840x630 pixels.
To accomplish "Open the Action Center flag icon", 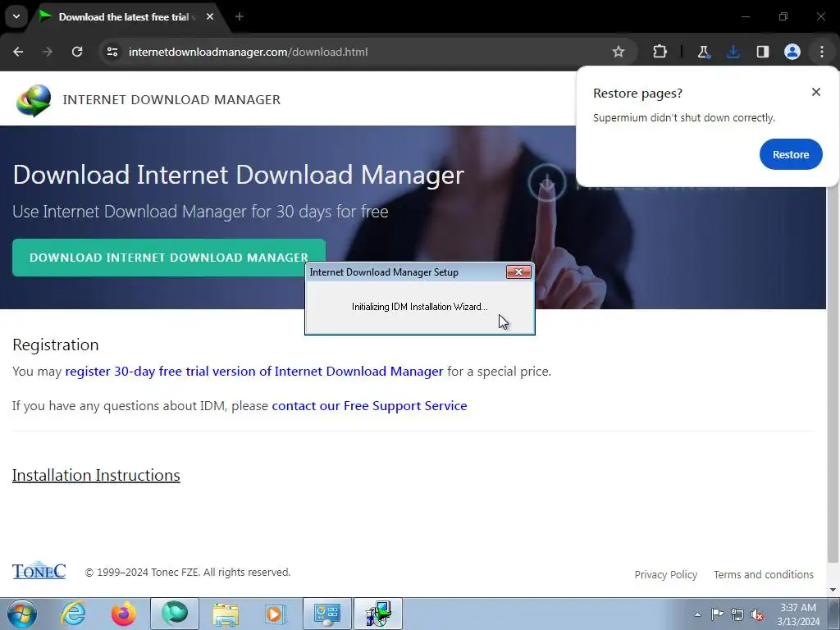I will point(717,614).
